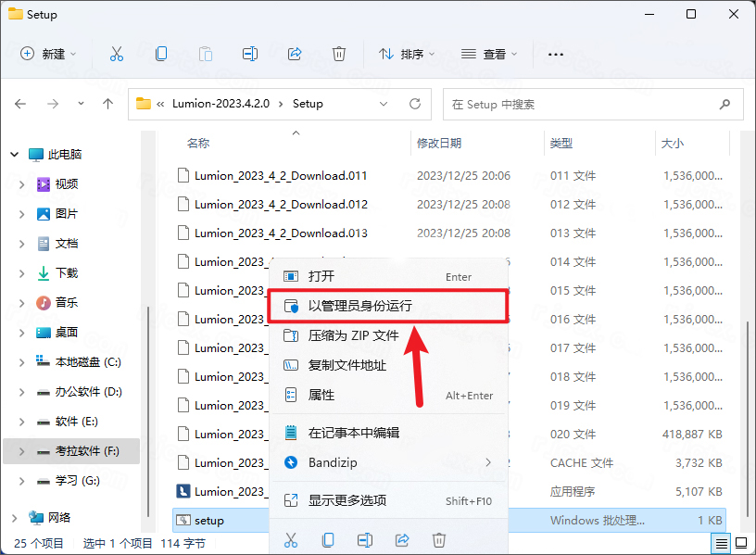The height and width of the screenshot is (555, 756).
Task: Expand the 视频 folder in the sidebar
Action: [x=21, y=184]
